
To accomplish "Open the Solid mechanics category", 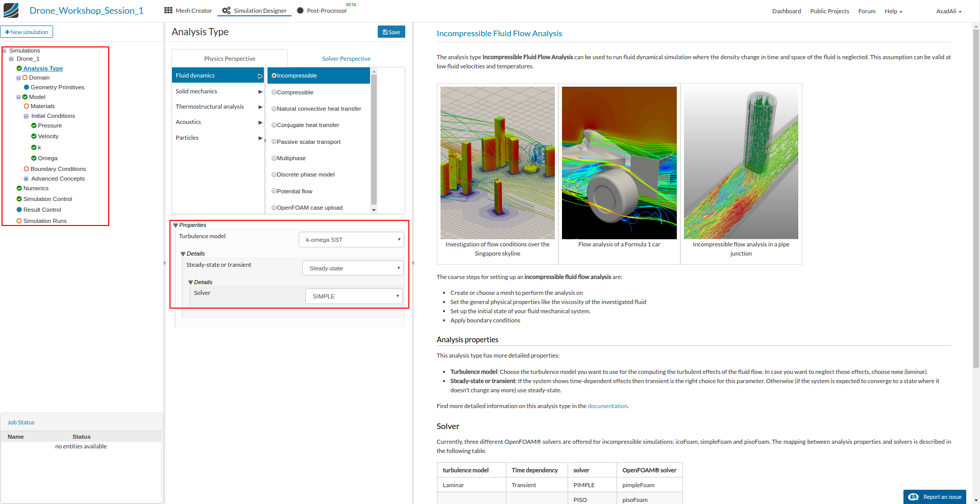I will (218, 91).
